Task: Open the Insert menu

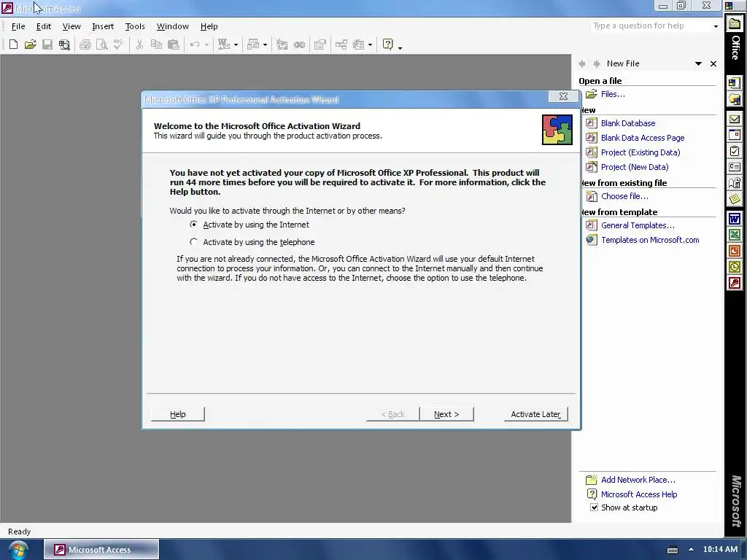Action: point(103,26)
